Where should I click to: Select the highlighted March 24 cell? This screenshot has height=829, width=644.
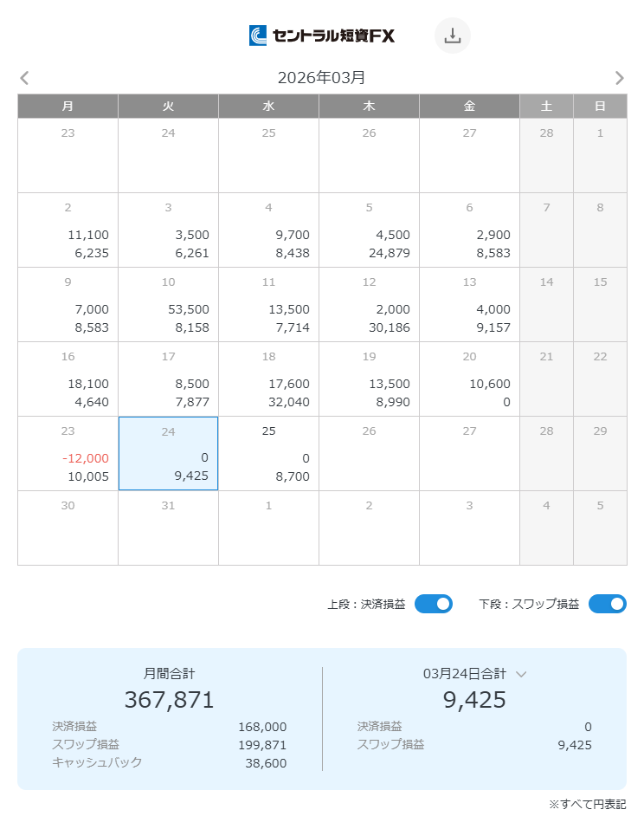pyautogui.click(x=168, y=453)
